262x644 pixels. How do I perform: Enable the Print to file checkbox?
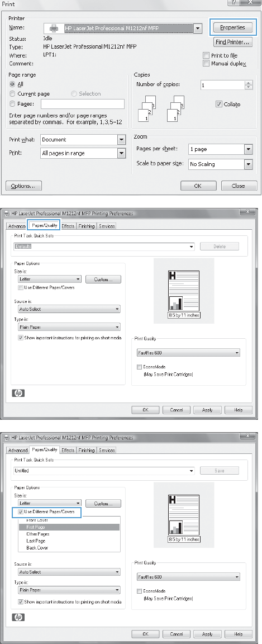click(x=206, y=55)
